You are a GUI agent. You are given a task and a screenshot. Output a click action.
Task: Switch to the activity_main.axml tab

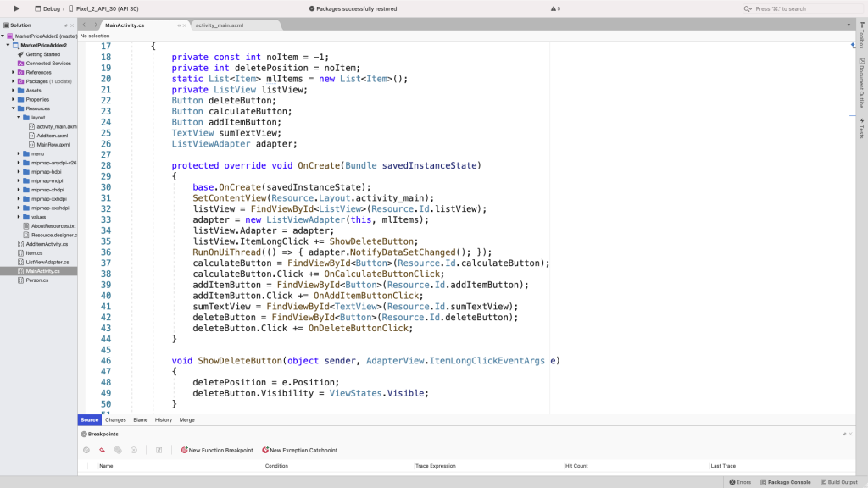[222, 25]
